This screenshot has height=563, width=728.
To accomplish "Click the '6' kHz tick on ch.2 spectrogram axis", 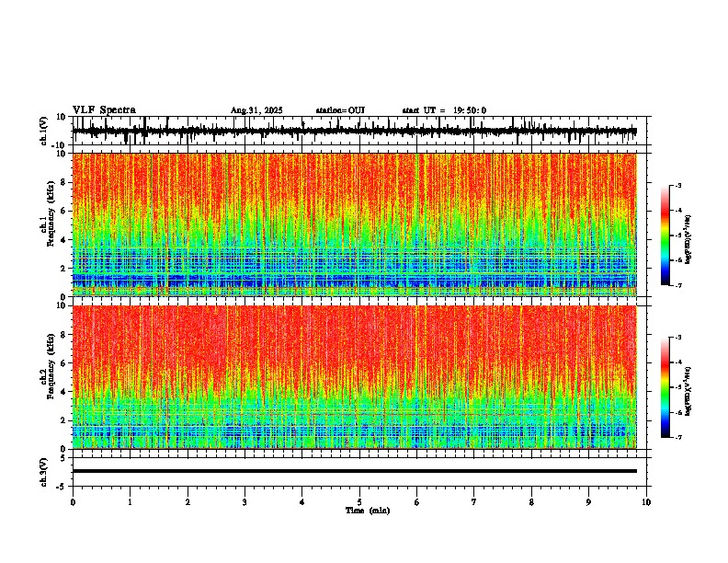I will coord(63,362).
